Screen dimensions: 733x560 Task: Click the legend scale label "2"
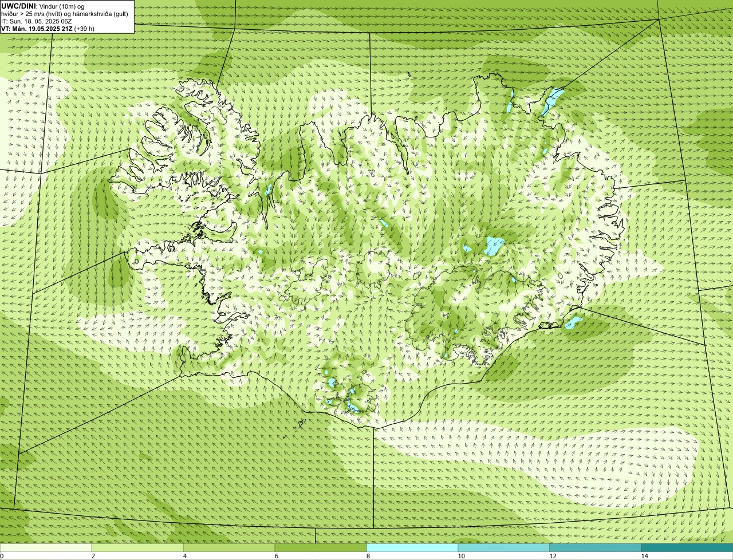coord(93,556)
